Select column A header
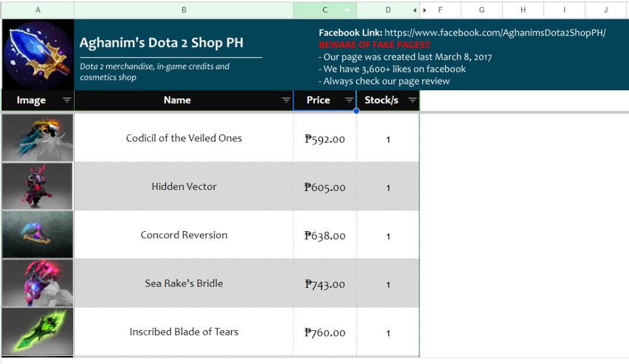Screen dimensions: 629x364 click(x=38, y=10)
